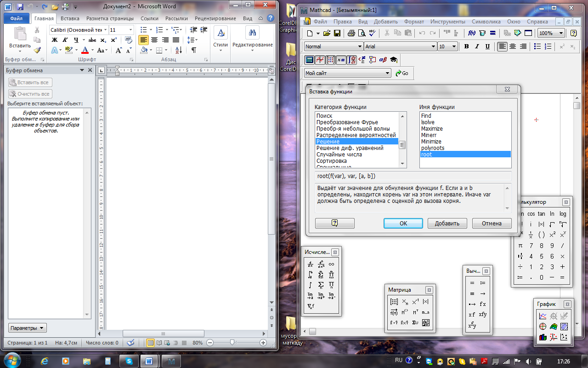Open the Calculator toolbar from Mathcad's math palette
This screenshot has width=588, height=368.
click(x=309, y=60)
